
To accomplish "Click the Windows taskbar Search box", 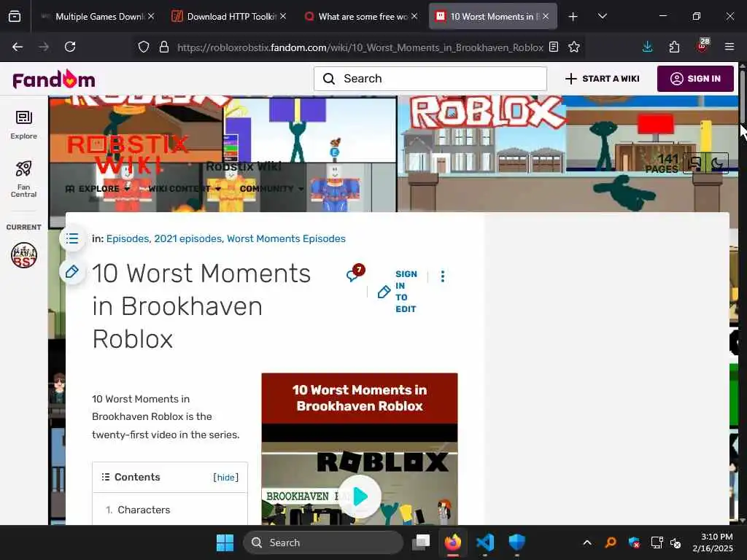I will [323, 542].
